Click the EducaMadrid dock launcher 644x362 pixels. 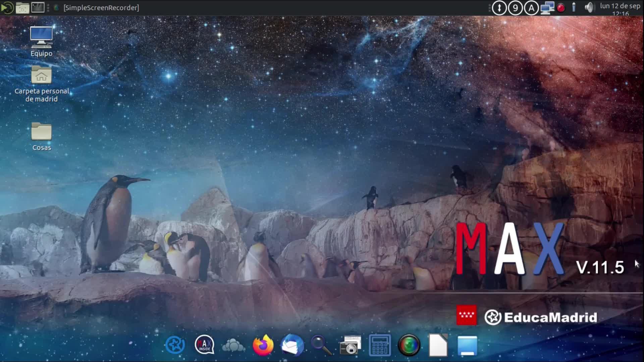[175, 345]
